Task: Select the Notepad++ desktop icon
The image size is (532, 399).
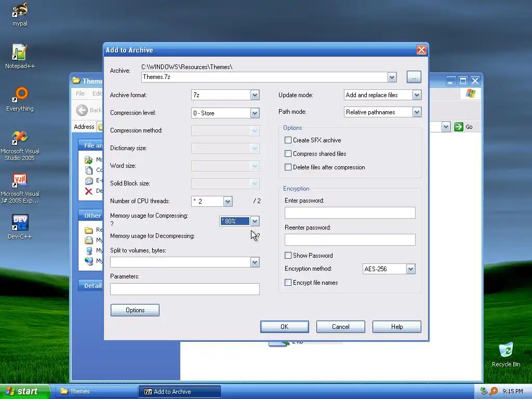Action: tap(20, 52)
